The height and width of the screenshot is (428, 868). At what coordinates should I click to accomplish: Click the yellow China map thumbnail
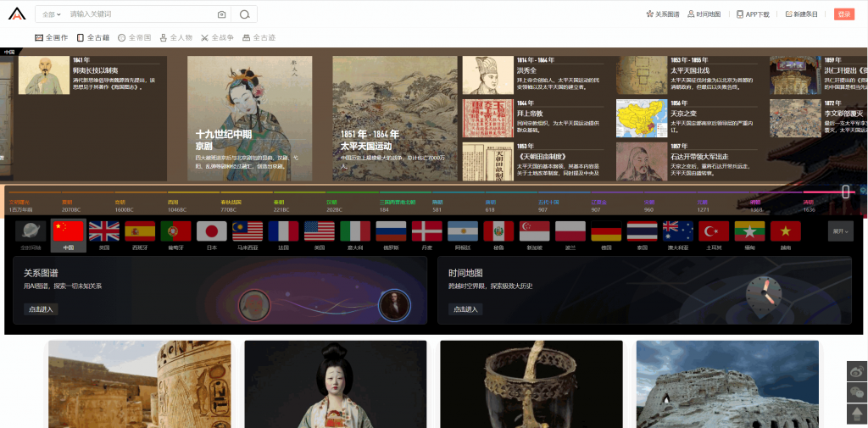click(642, 119)
